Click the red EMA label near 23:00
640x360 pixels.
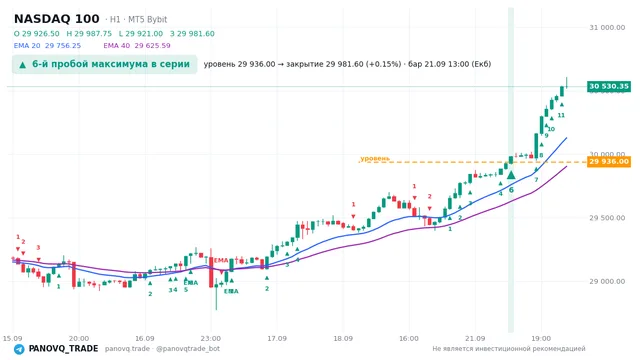click(x=221, y=260)
